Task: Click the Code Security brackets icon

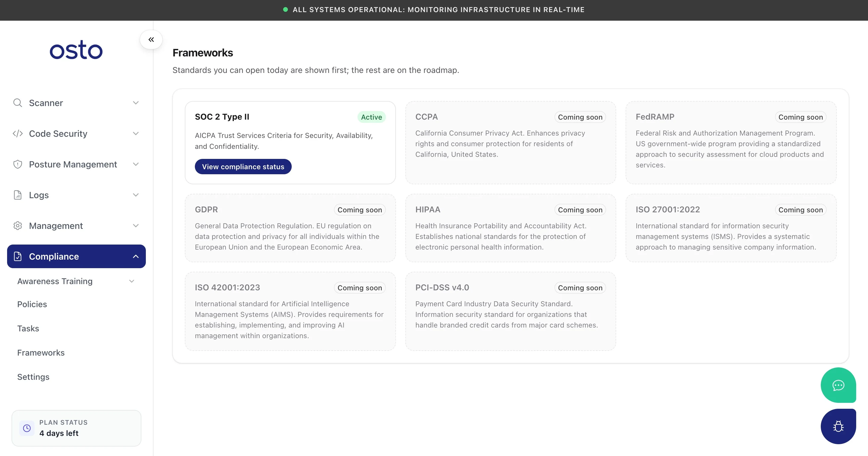Action: [x=17, y=133]
